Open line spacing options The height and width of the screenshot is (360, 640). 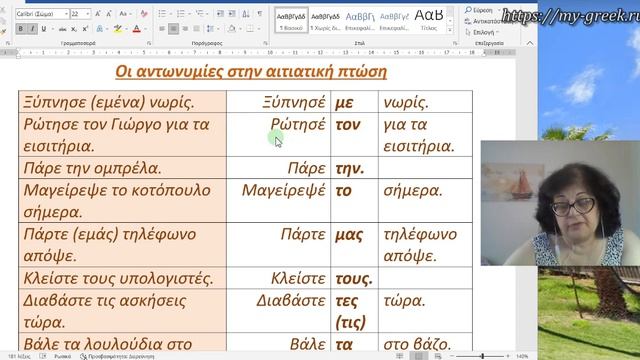210,29
